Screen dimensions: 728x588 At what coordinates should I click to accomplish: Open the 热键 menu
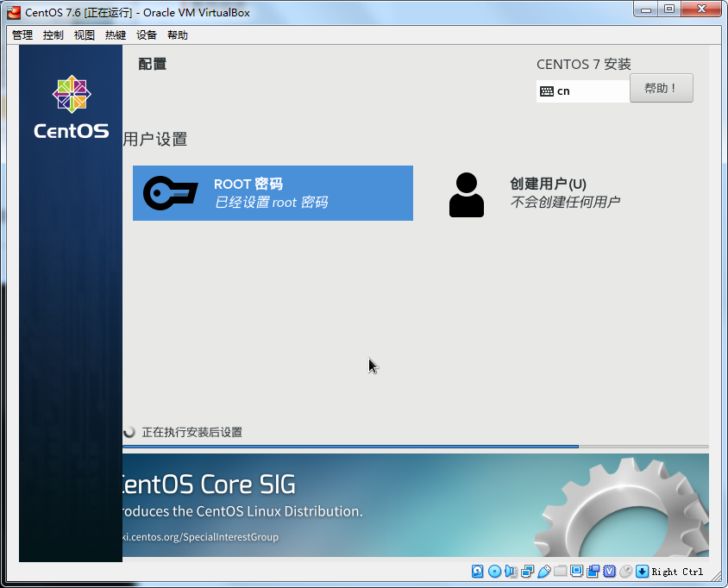click(x=116, y=35)
